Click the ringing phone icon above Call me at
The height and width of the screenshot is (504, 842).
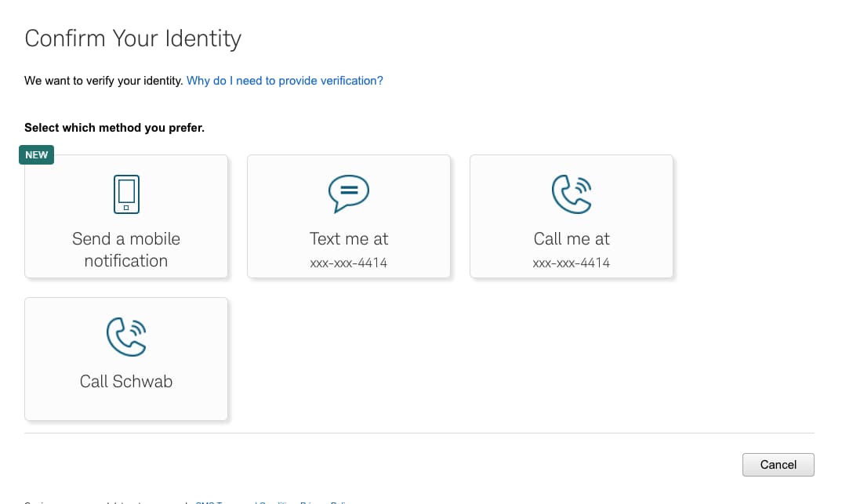[x=572, y=194]
